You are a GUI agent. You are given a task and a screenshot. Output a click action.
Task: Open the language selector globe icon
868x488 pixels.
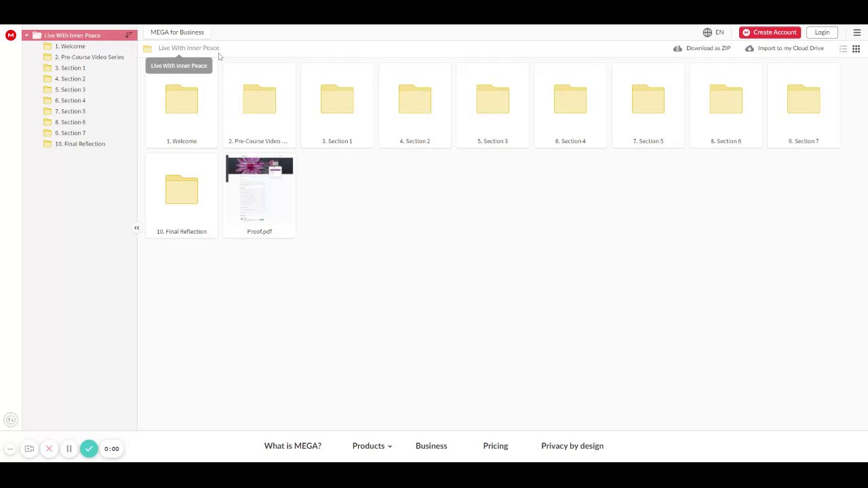[707, 33]
